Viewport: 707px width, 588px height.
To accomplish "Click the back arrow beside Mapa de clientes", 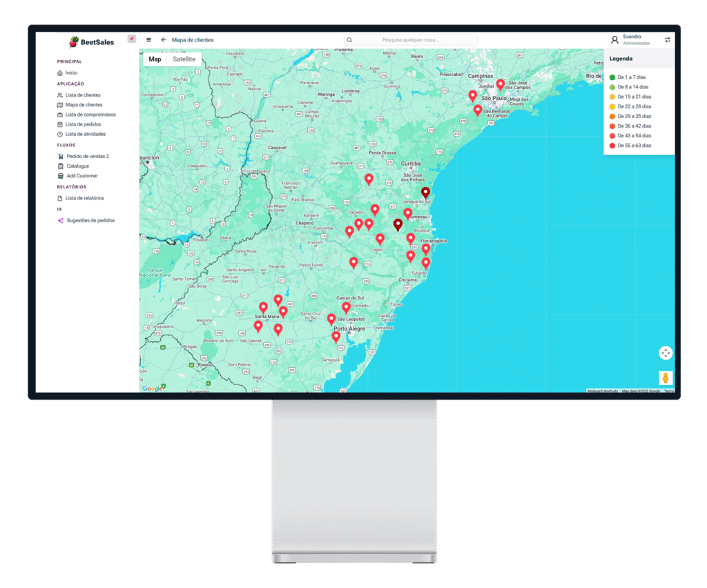I will (x=164, y=40).
